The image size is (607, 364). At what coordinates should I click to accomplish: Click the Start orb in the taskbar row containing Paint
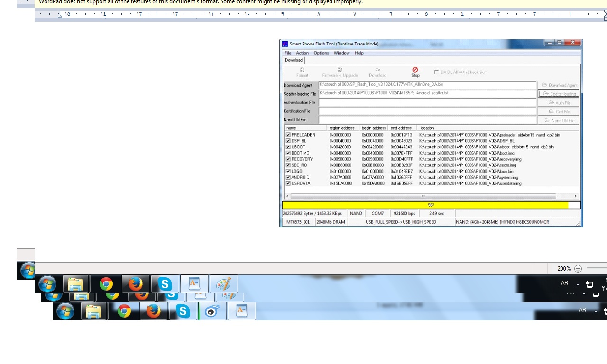coord(47,284)
